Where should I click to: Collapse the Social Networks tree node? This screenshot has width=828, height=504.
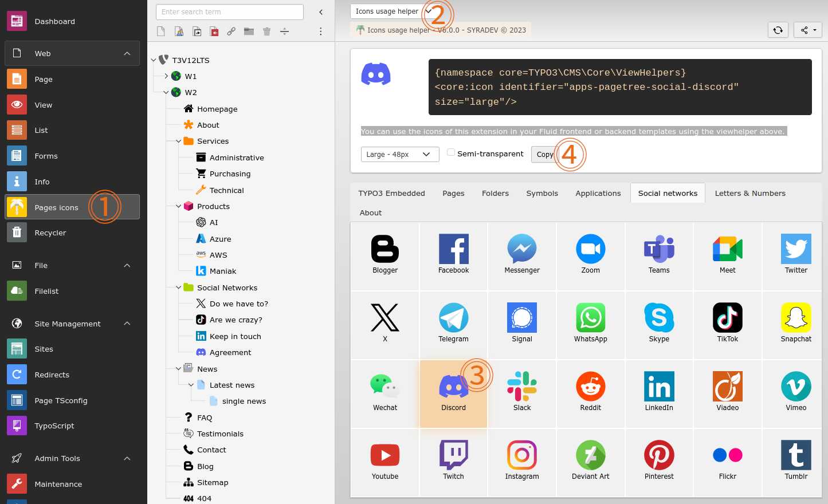(178, 288)
